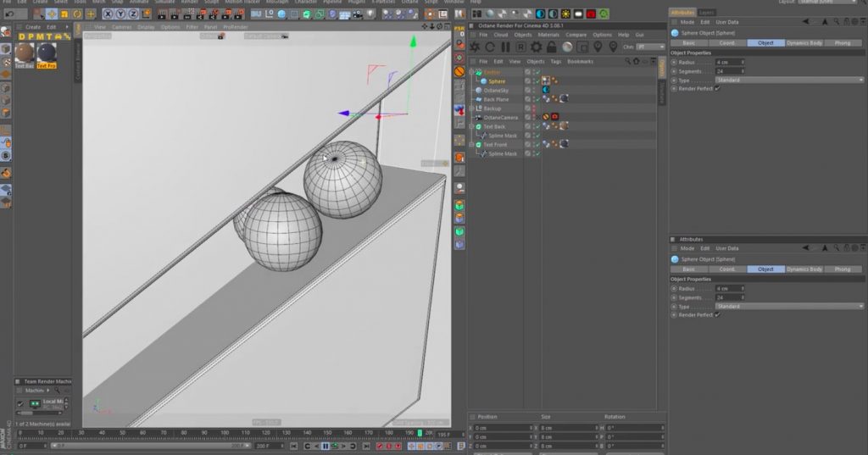Click the Octane render lock icon
This screenshot has height=455, width=868.
551,47
